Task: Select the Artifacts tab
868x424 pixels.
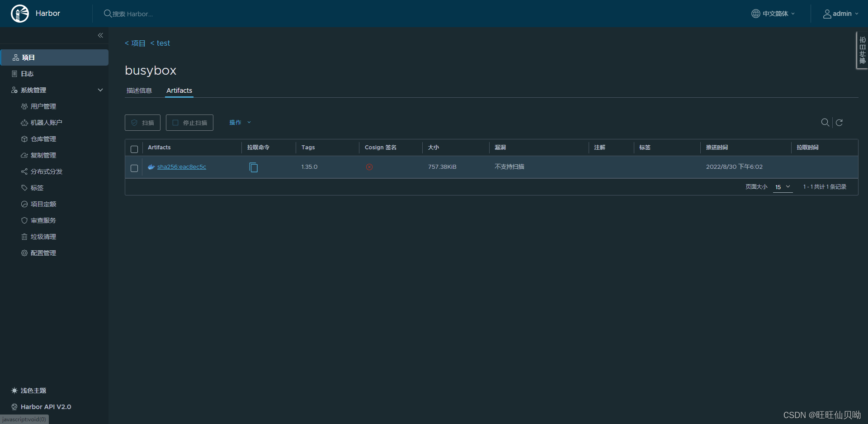Action: pos(179,91)
